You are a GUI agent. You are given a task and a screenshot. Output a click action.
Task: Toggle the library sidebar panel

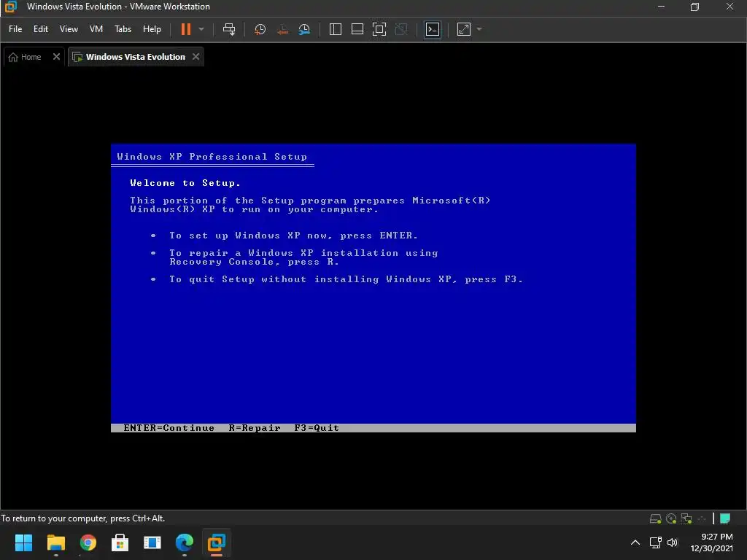click(x=336, y=29)
